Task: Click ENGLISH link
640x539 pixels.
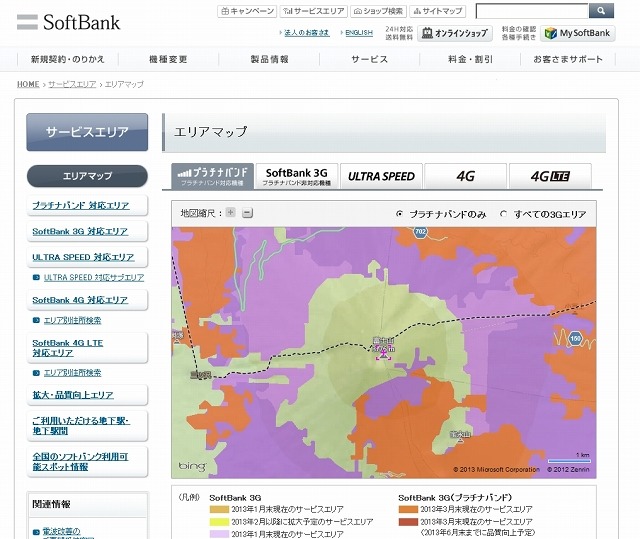Action: click(359, 33)
